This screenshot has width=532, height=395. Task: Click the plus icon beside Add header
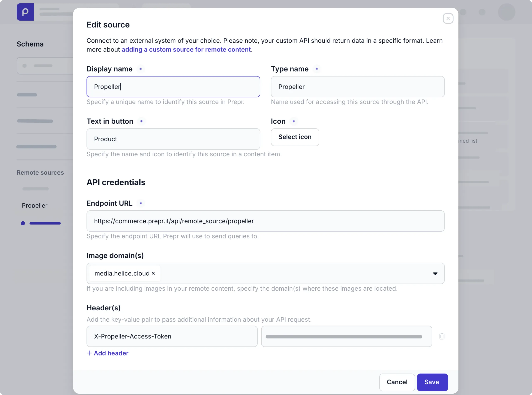click(x=89, y=353)
